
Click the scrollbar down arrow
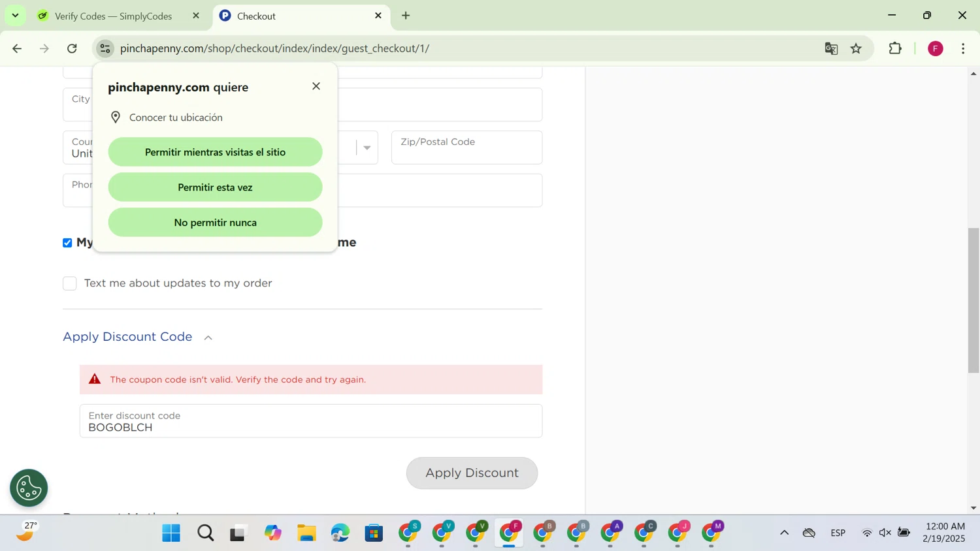point(973,508)
